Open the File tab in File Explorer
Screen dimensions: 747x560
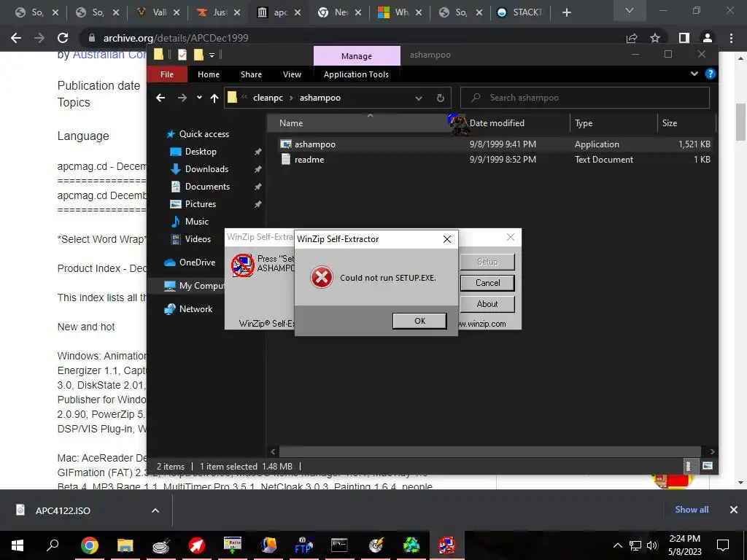(x=167, y=74)
